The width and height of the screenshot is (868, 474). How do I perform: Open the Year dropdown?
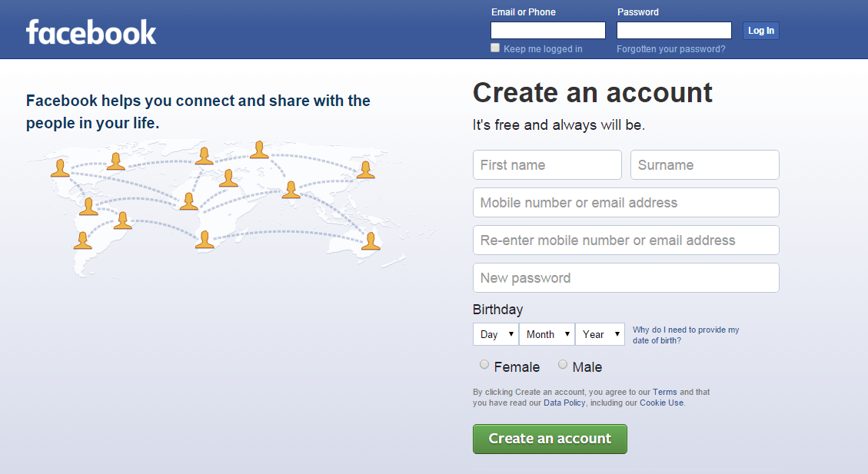coord(600,333)
